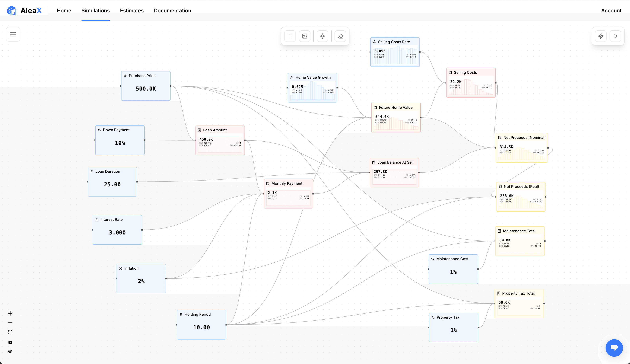Screen dimensions: 630x364
Task: Toggle the canvas lock icon
Action: (10, 342)
